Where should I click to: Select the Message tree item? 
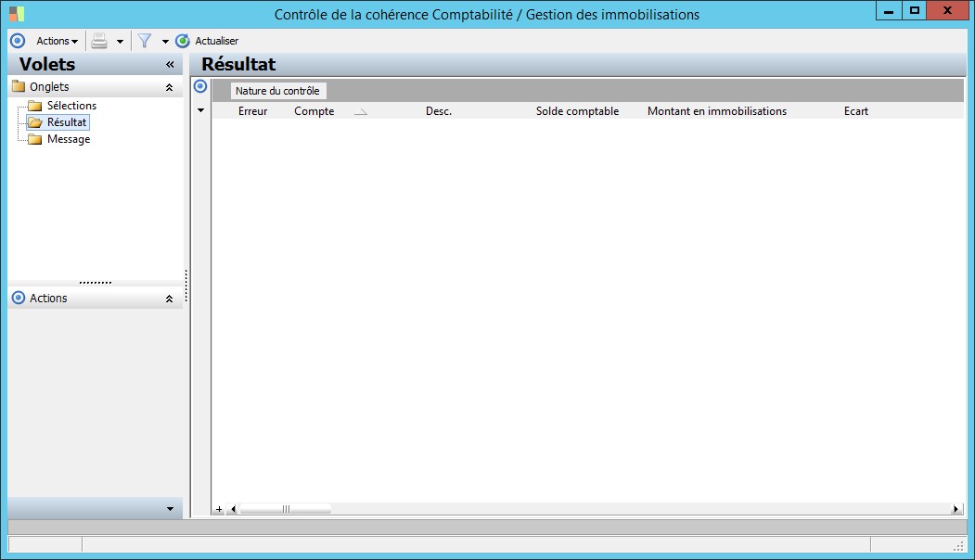69,139
